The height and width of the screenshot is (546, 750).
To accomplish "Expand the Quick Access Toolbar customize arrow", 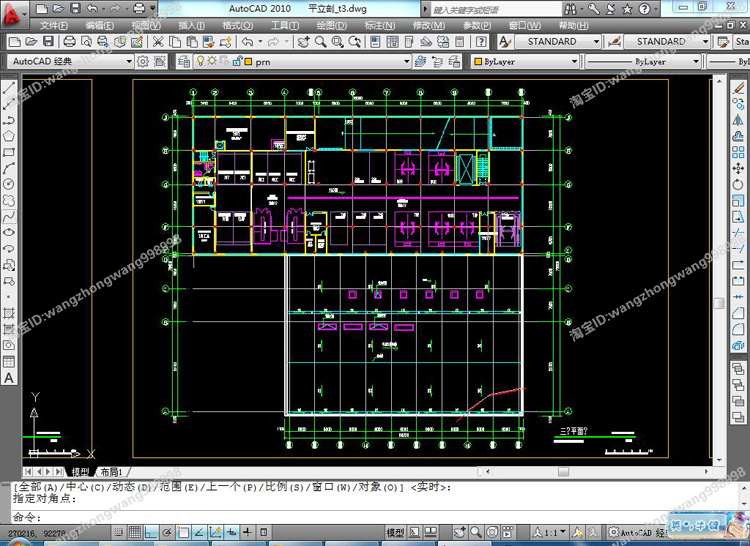I will pyautogui.click(x=153, y=8).
